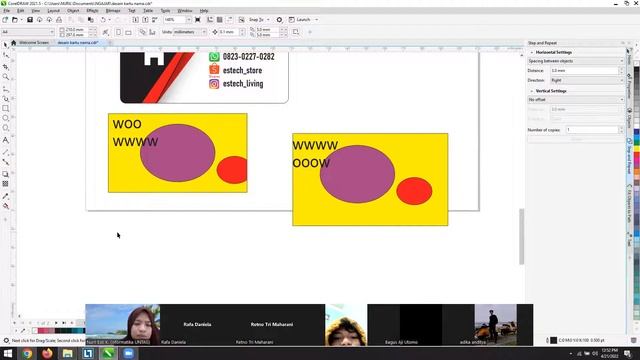
Task: Select the Crop tool
Action: pyautogui.click(x=5, y=66)
